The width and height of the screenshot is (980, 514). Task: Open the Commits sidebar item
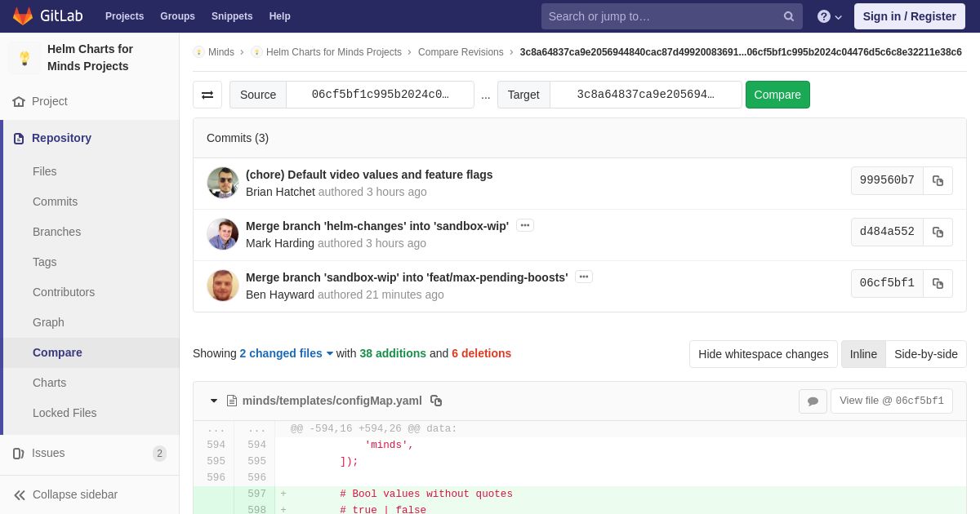(55, 202)
